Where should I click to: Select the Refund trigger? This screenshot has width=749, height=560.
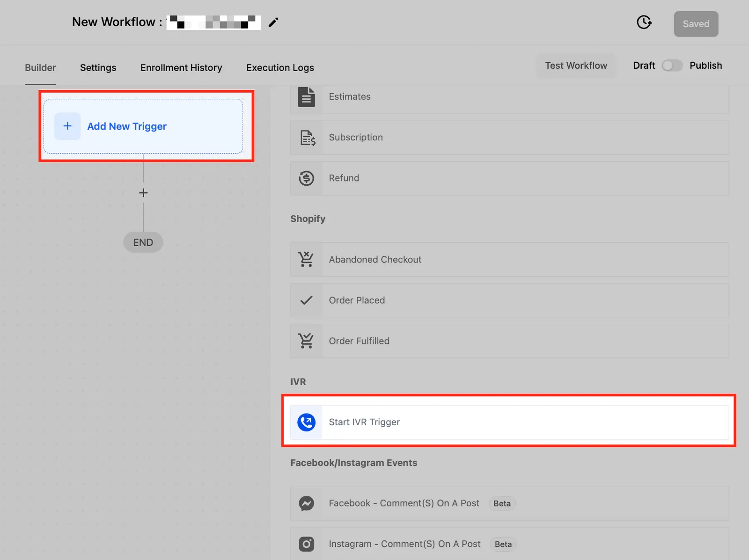pos(510,178)
